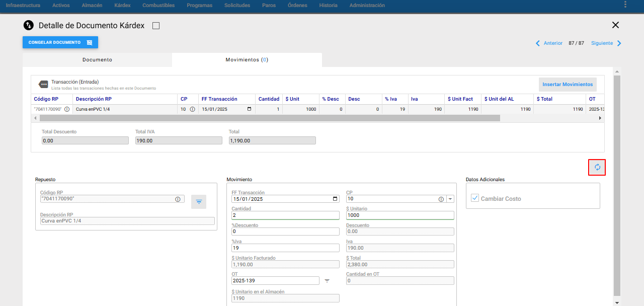The width and height of the screenshot is (644, 306).
Task: Open the Programas menu
Action: point(199,6)
